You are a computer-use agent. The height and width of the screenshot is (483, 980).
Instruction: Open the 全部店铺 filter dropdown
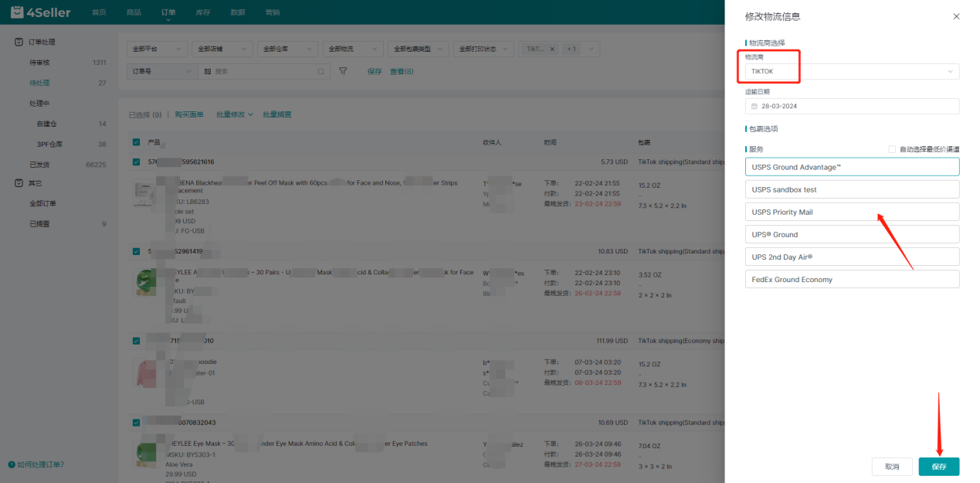tap(222, 49)
